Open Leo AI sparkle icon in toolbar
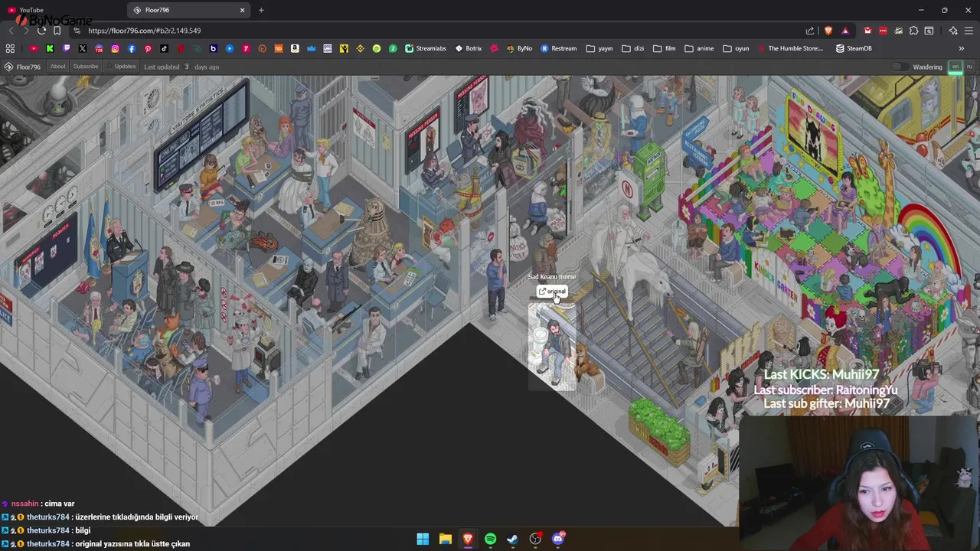Viewport: 980px width, 551px height. [x=953, y=31]
